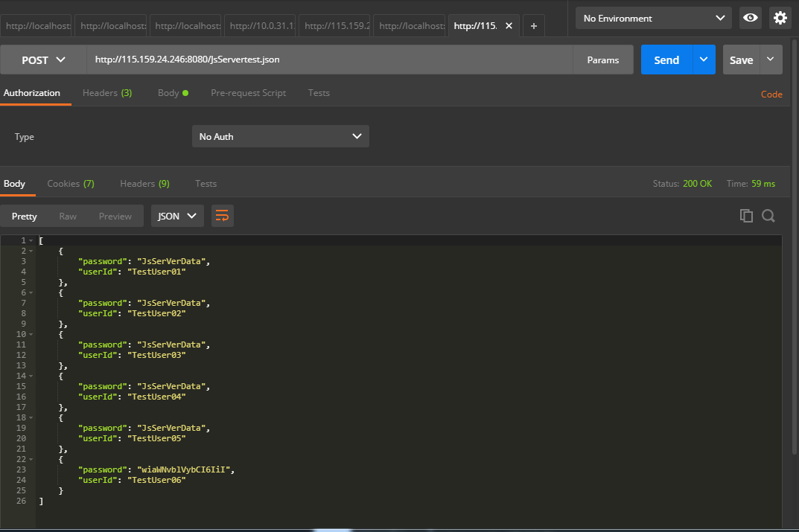The image size is (799, 532).
Task: Switch to request Body tab
Action: tap(173, 93)
